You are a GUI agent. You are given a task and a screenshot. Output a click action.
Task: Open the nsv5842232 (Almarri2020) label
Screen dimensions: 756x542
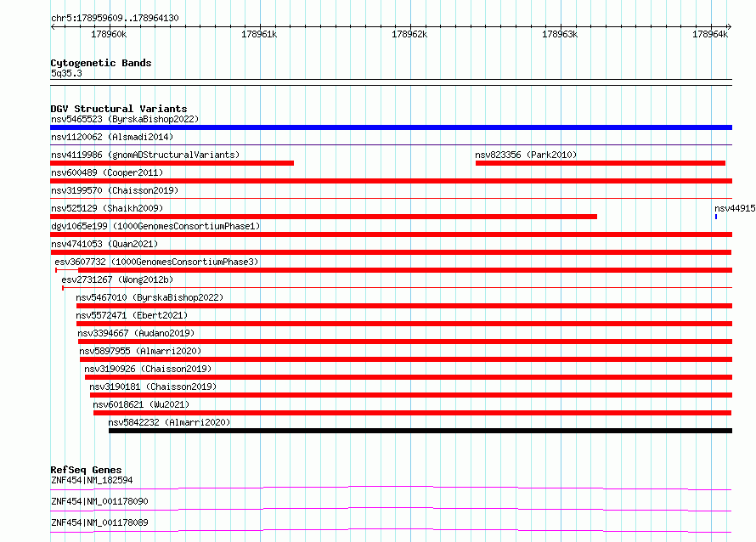point(169,422)
